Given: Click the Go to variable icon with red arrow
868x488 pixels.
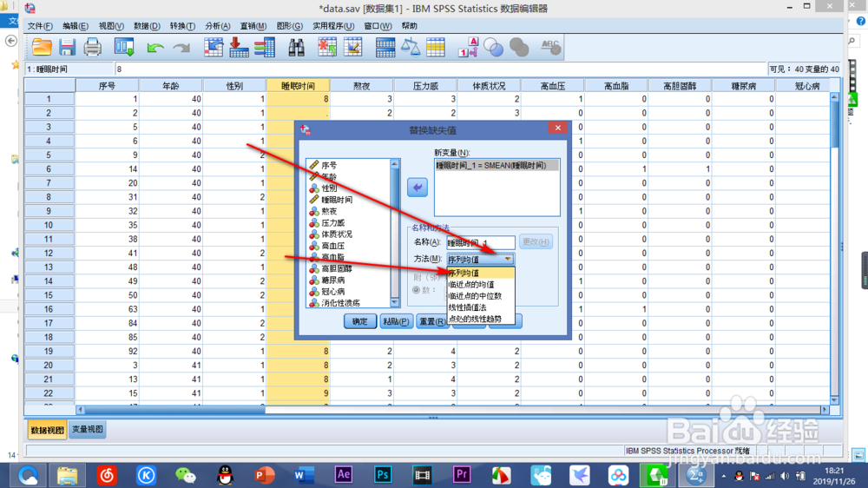Looking at the screenshot, I should pos(239,48).
